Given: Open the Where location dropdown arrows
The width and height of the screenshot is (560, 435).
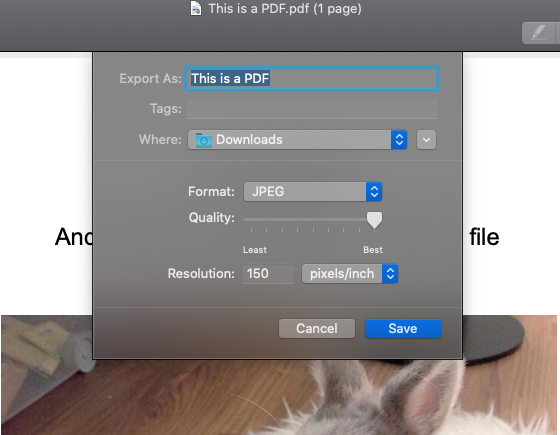Looking at the screenshot, I should point(399,140).
